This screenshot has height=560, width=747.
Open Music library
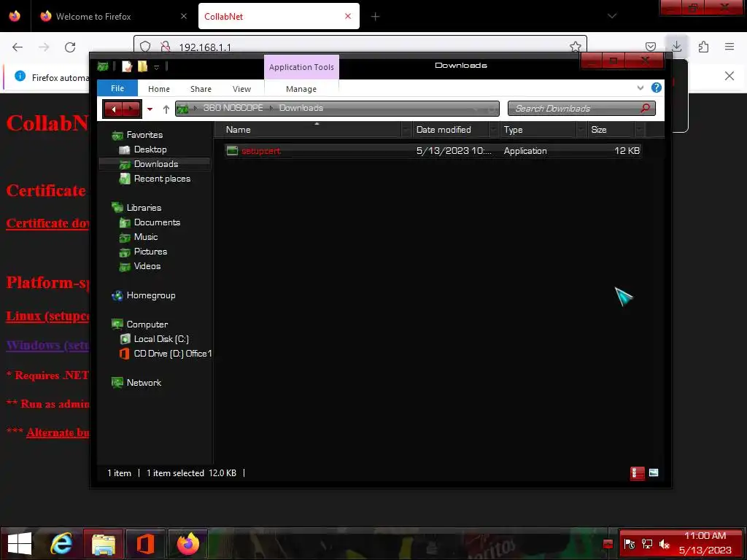(x=145, y=237)
